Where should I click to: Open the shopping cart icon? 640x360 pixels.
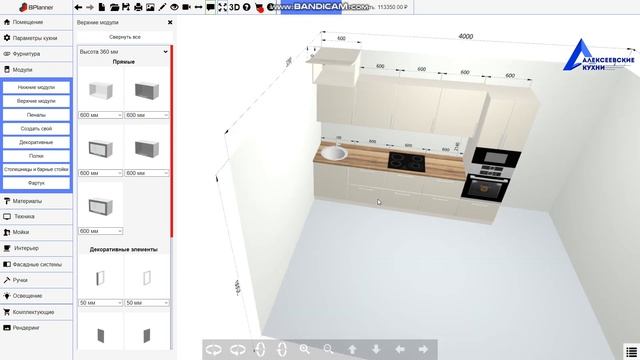coord(259,7)
